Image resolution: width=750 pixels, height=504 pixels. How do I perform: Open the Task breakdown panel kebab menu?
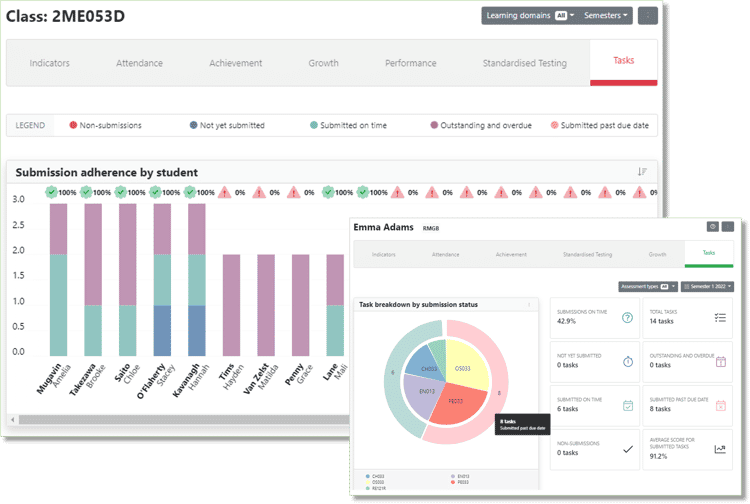click(529, 305)
